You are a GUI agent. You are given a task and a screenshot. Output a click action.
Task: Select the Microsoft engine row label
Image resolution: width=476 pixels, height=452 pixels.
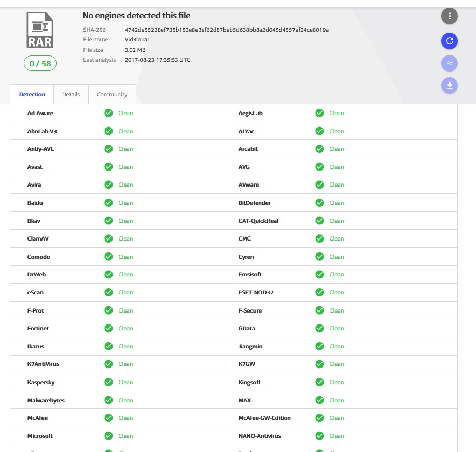tap(40, 436)
